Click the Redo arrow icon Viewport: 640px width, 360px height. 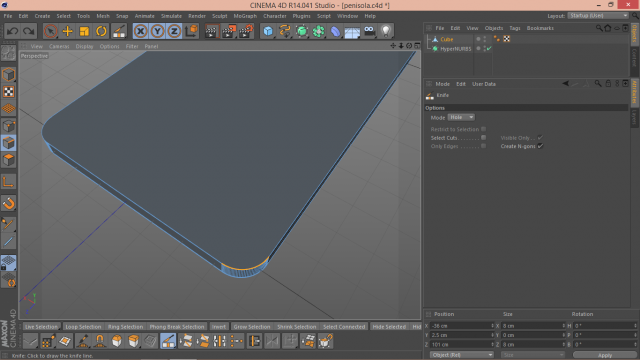(x=29, y=31)
